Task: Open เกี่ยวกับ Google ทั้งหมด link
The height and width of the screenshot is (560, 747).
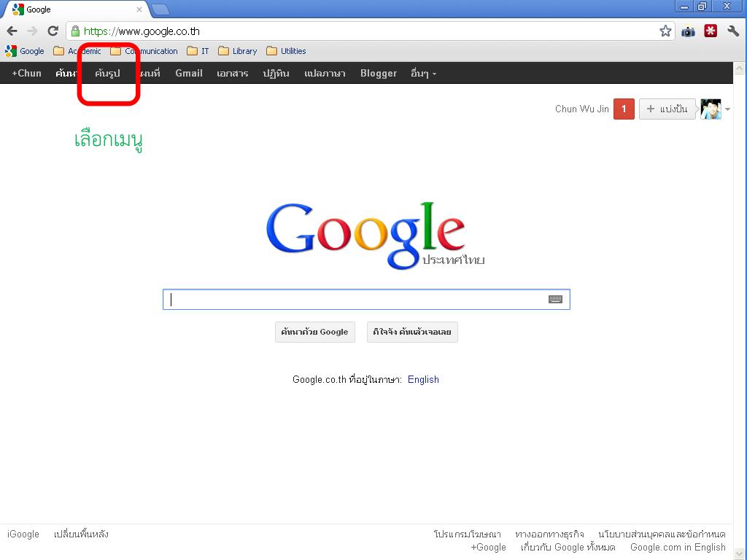Action: pos(568,548)
